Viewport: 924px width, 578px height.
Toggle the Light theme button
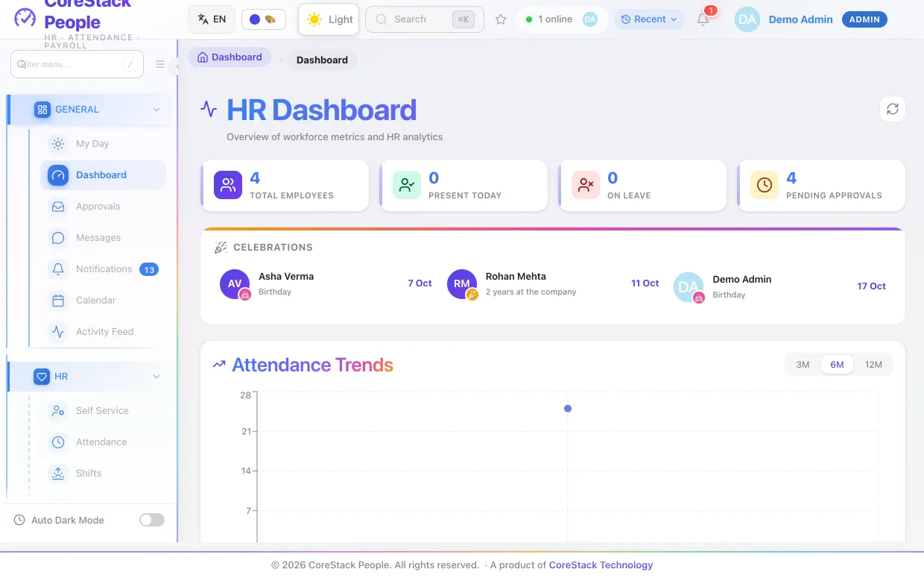coord(329,19)
